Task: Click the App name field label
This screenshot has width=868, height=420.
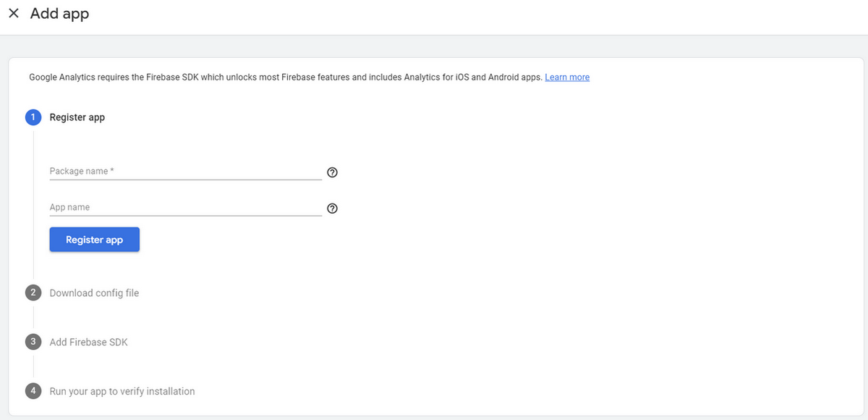Action: coord(69,207)
